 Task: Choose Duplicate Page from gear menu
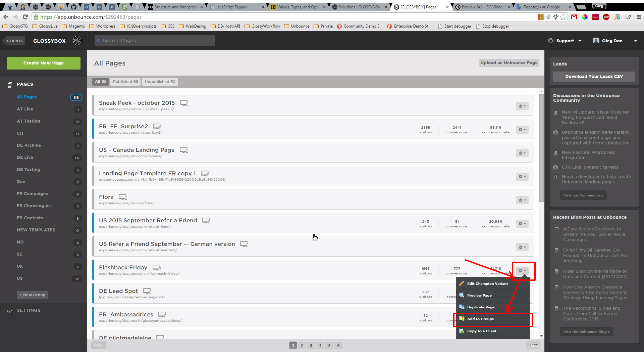[493, 307]
